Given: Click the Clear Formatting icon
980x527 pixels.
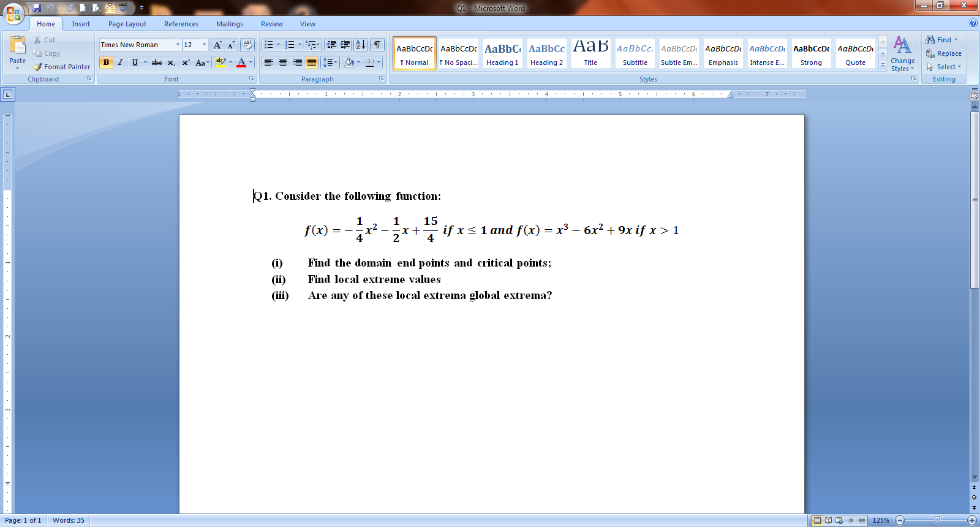Looking at the screenshot, I should coord(247,45).
